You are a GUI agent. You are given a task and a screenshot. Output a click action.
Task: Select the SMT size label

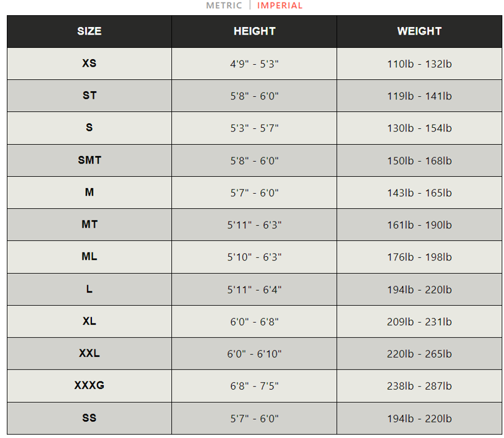(x=89, y=160)
